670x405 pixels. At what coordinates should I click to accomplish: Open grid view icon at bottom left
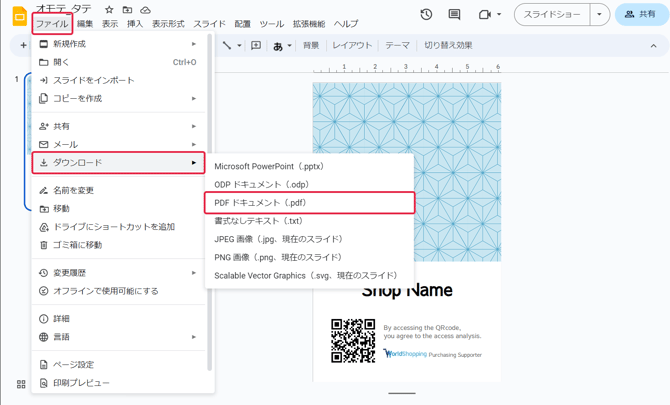[x=21, y=384]
